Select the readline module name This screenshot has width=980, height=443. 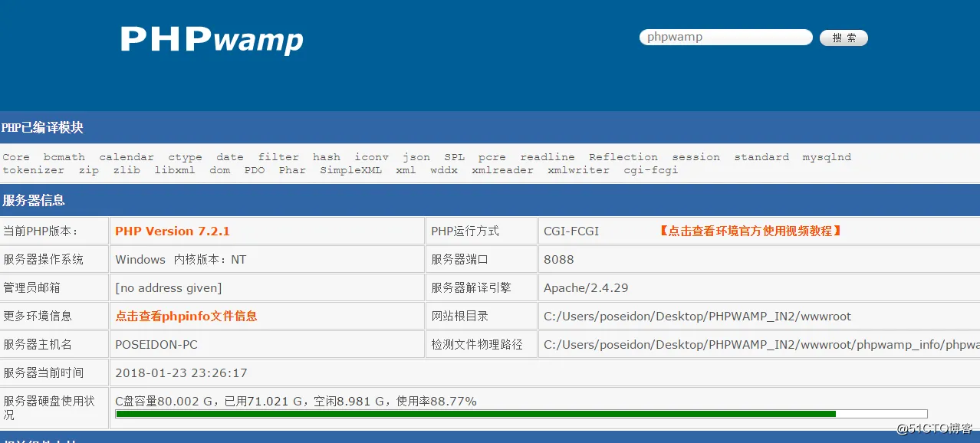pyautogui.click(x=548, y=157)
